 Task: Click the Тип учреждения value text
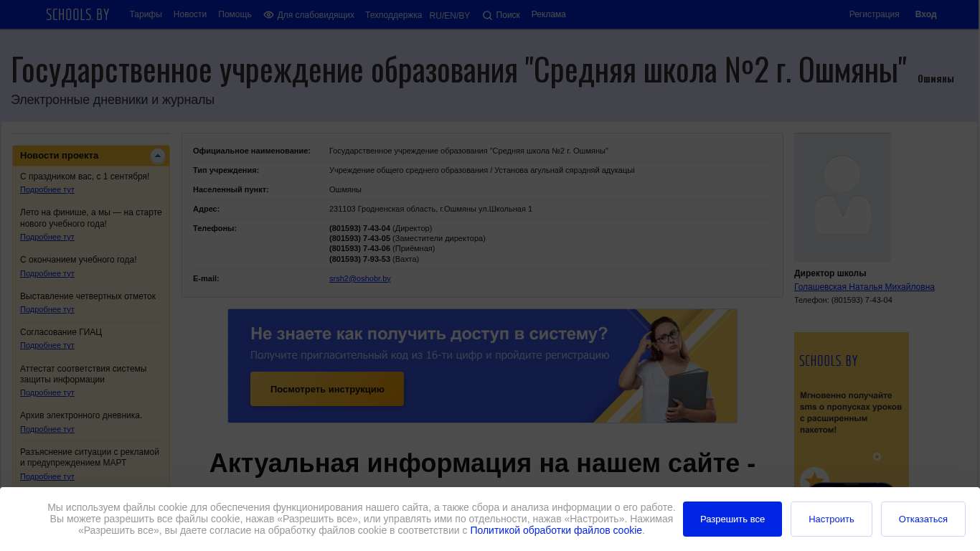coord(482,170)
